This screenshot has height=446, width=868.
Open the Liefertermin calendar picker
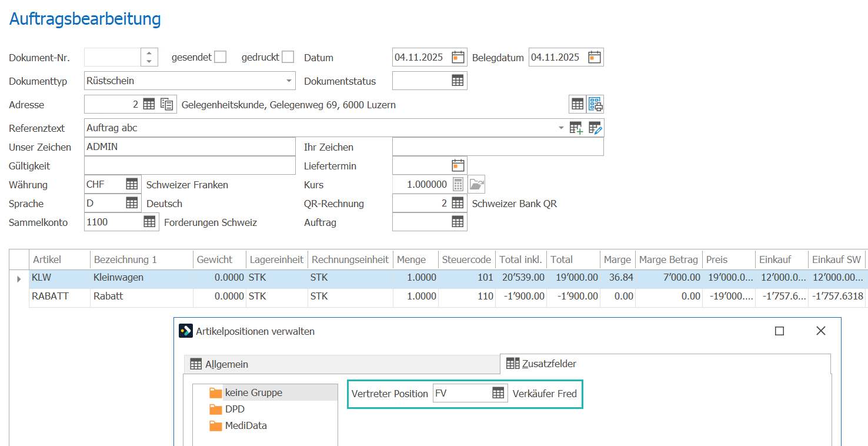point(458,165)
